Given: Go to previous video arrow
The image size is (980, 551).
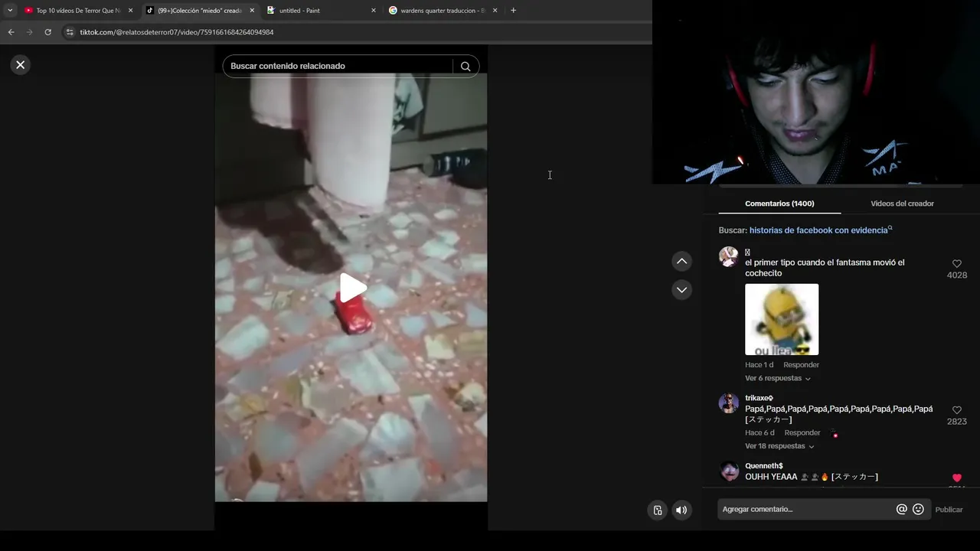Looking at the screenshot, I should tap(681, 262).
